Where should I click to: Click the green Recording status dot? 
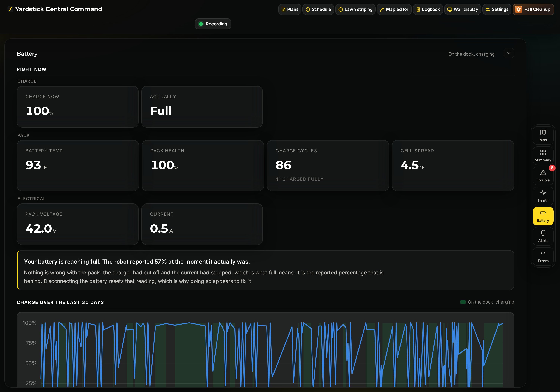(201, 24)
